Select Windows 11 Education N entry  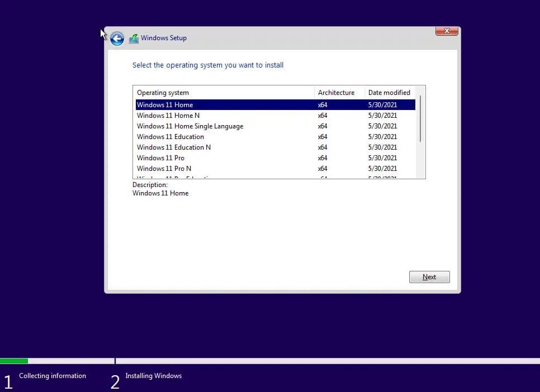[x=174, y=147]
